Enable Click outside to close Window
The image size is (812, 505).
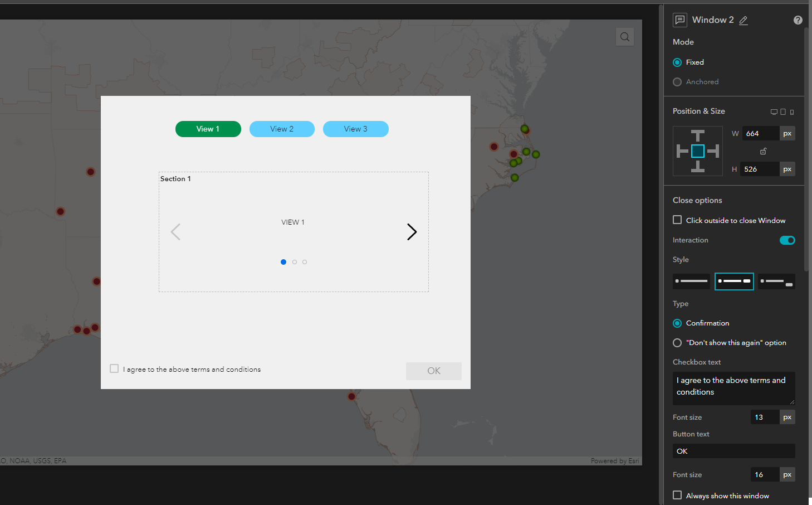point(677,220)
